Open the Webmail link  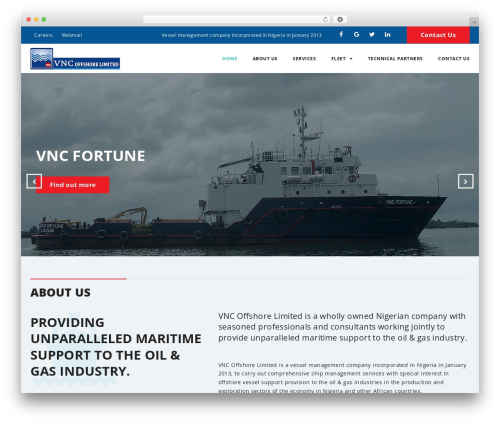[x=72, y=35]
